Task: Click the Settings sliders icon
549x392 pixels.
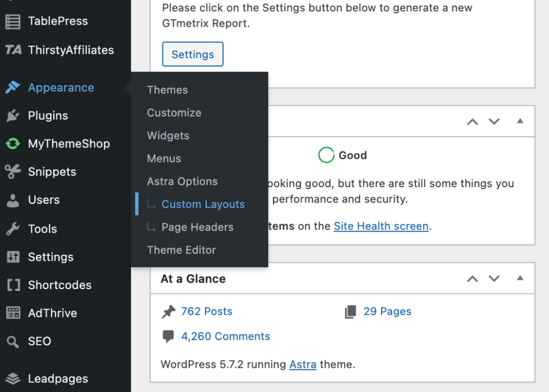Action: (x=13, y=257)
